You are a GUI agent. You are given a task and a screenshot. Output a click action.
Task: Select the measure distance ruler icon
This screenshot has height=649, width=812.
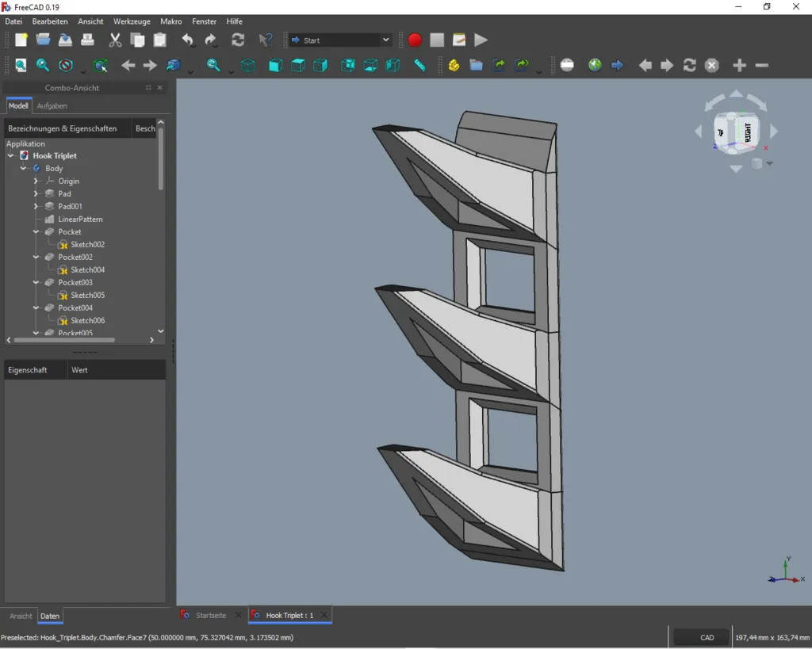419,65
